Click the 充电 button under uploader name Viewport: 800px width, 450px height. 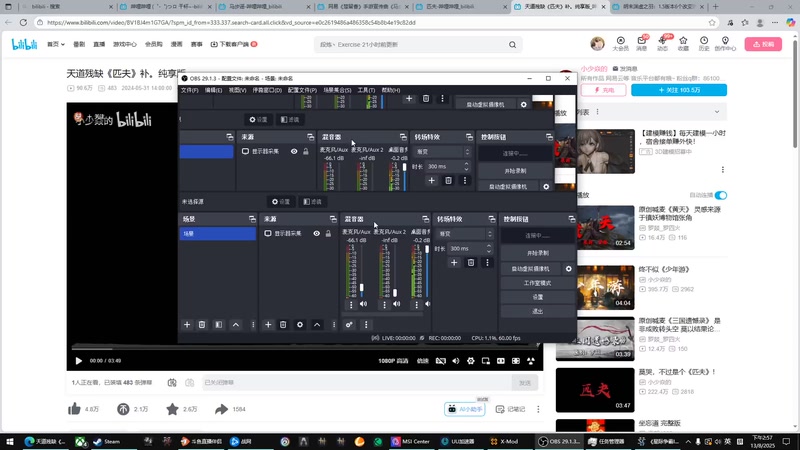pyautogui.click(x=604, y=90)
